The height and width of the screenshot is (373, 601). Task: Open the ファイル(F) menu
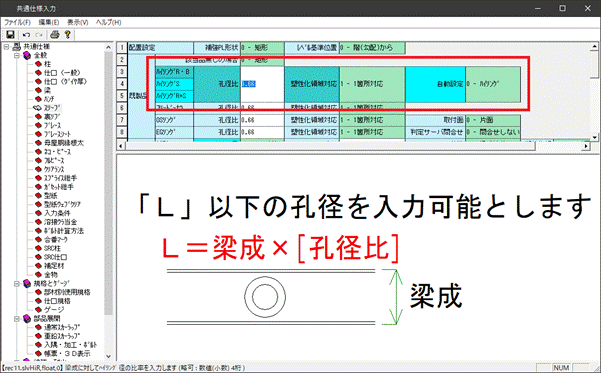tap(17, 22)
